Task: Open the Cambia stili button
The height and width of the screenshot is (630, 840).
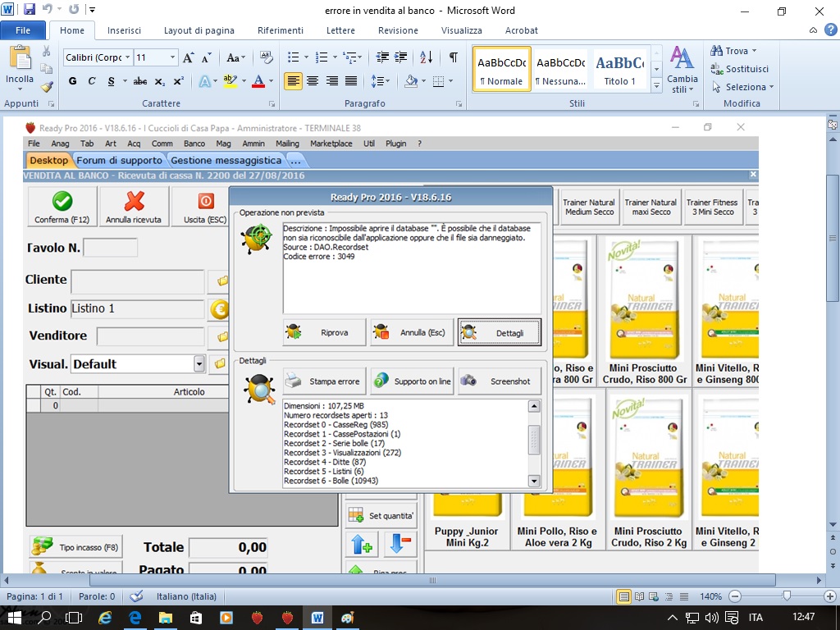Action: [x=682, y=70]
